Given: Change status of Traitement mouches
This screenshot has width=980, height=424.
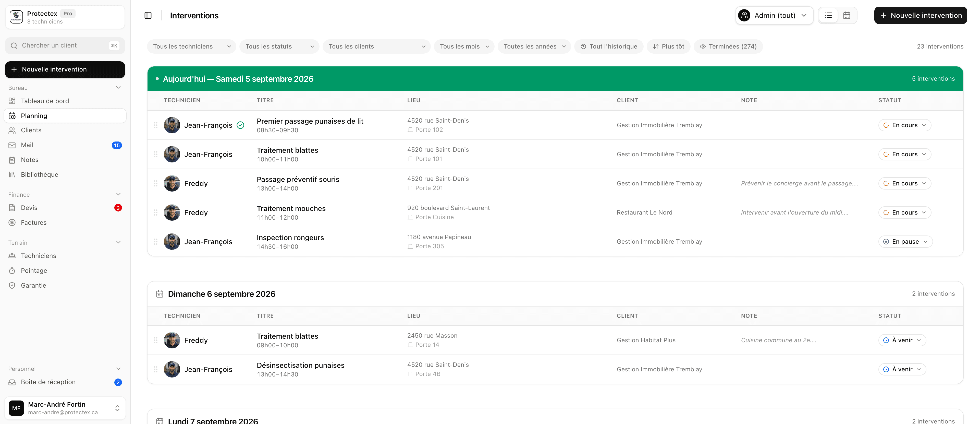Looking at the screenshot, I should pos(904,212).
